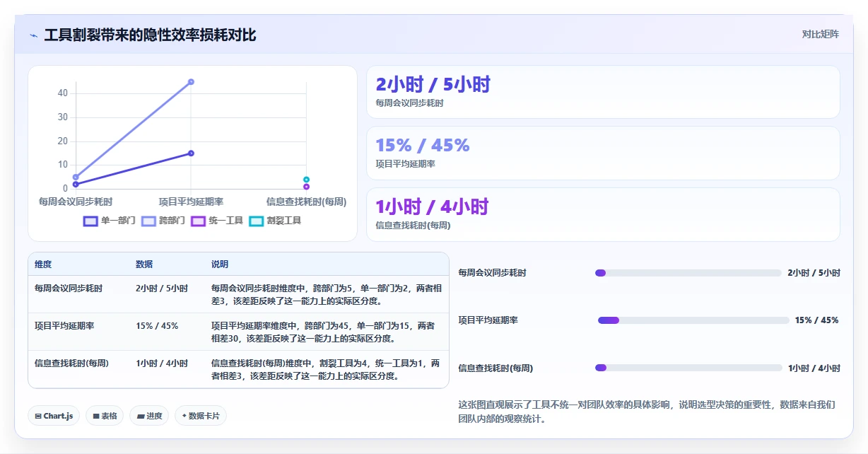Click 每周会议同步耗时 cell in table
Viewport: 868px width, 454px height.
pyautogui.click(x=68, y=289)
